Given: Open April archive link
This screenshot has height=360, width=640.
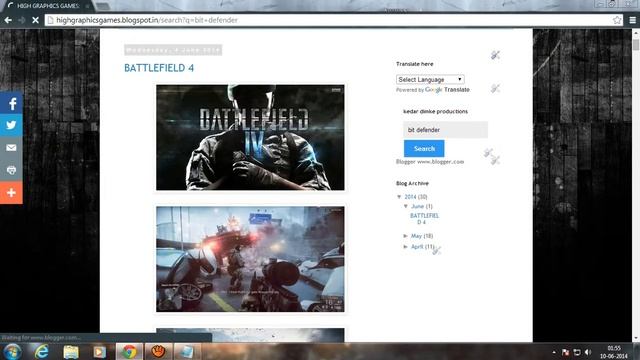Looking at the screenshot, I should (x=417, y=247).
